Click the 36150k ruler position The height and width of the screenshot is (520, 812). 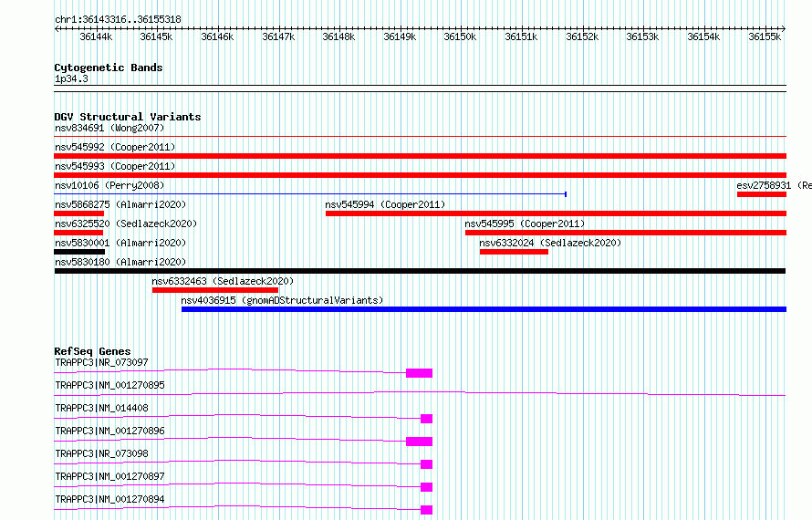[460, 36]
